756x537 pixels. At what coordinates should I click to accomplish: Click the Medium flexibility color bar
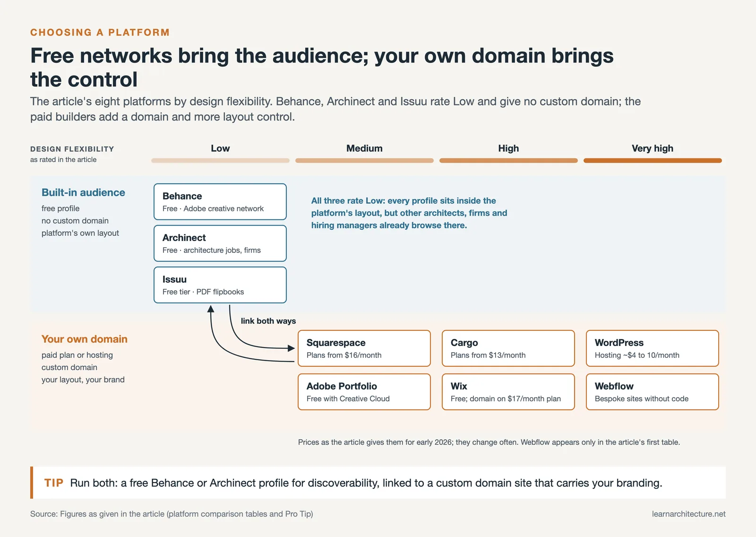point(364,161)
